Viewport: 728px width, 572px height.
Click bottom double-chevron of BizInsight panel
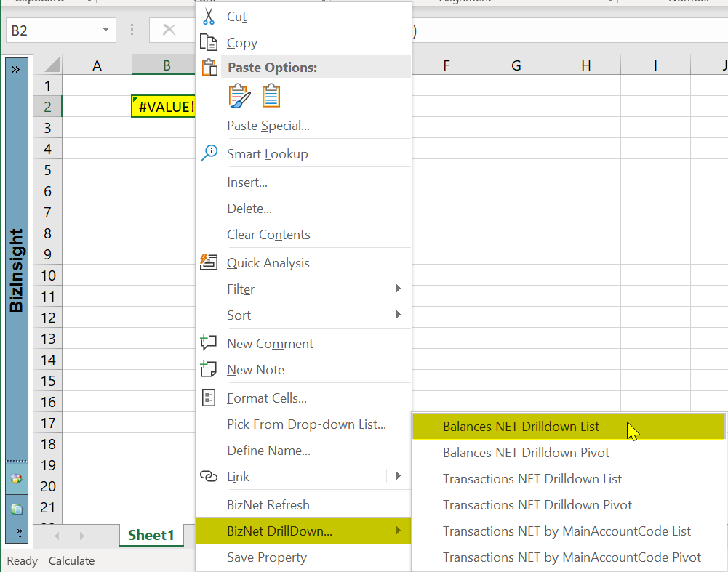20,533
